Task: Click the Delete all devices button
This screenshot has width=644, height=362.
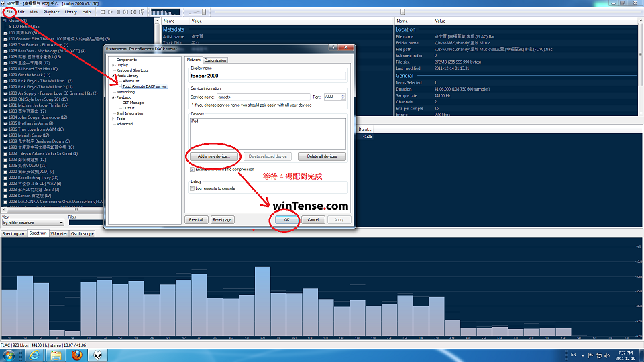Action: point(321,156)
